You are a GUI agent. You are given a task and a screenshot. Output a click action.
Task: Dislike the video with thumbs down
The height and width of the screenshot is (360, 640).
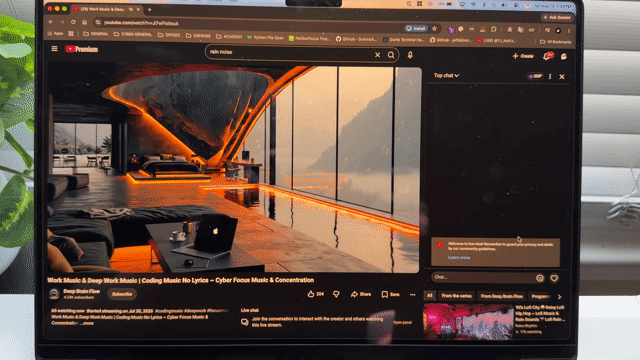(336, 294)
